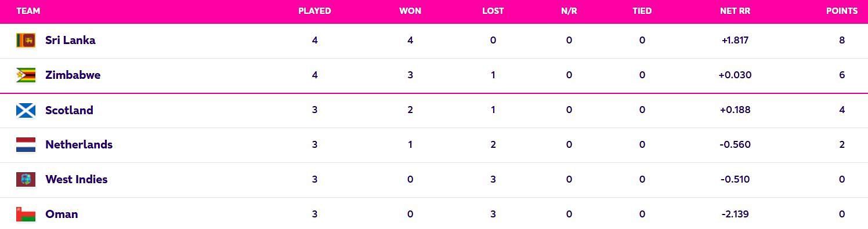Click the PLAYED column header
The width and height of the screenshot is (868, 229).
pos(314,11)
